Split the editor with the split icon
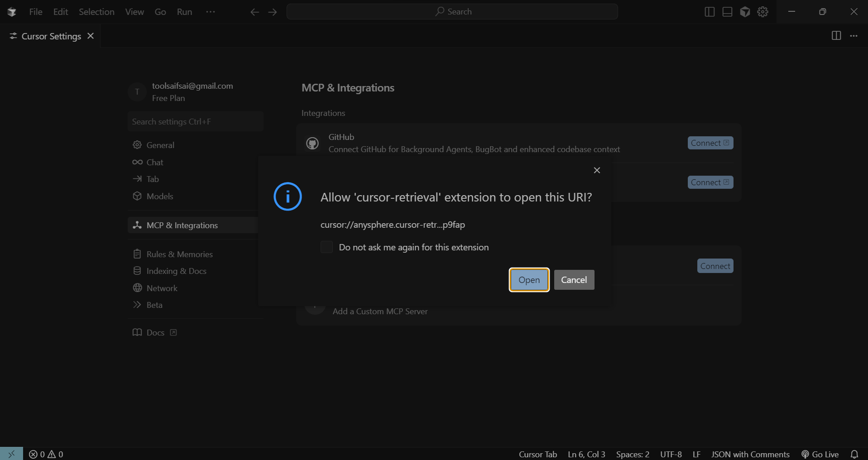868x460 pixels. 836,36
